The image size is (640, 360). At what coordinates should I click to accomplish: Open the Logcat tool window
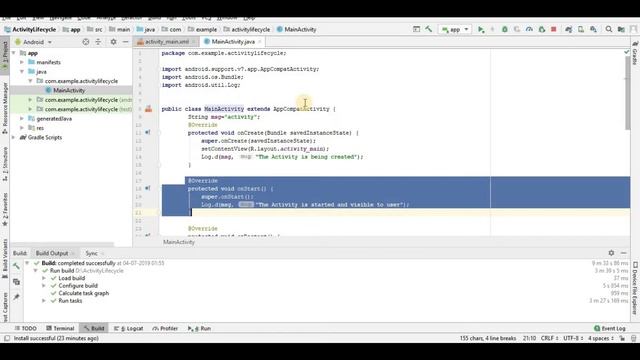point(129,328)
